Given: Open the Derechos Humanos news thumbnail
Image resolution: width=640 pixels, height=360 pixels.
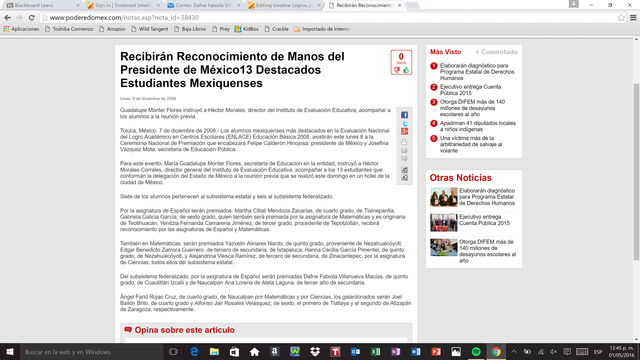Looking at the screenshot, I should click(443, 197).
